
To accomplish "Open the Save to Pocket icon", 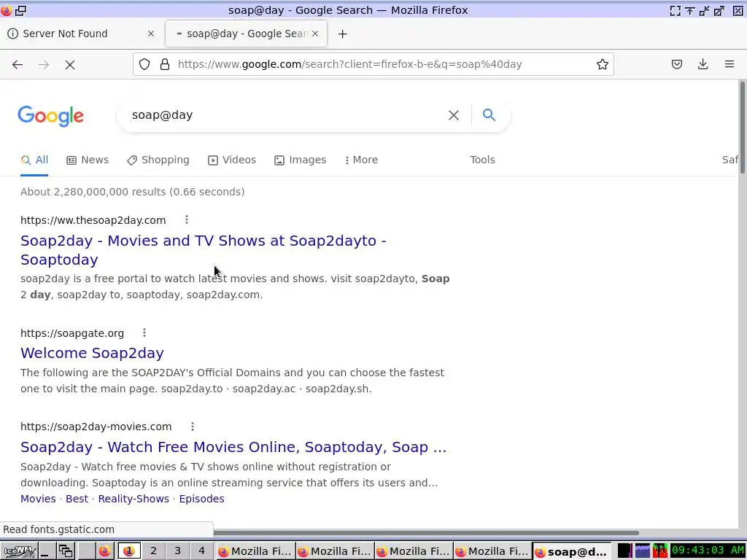I will (x=676, y=64).
